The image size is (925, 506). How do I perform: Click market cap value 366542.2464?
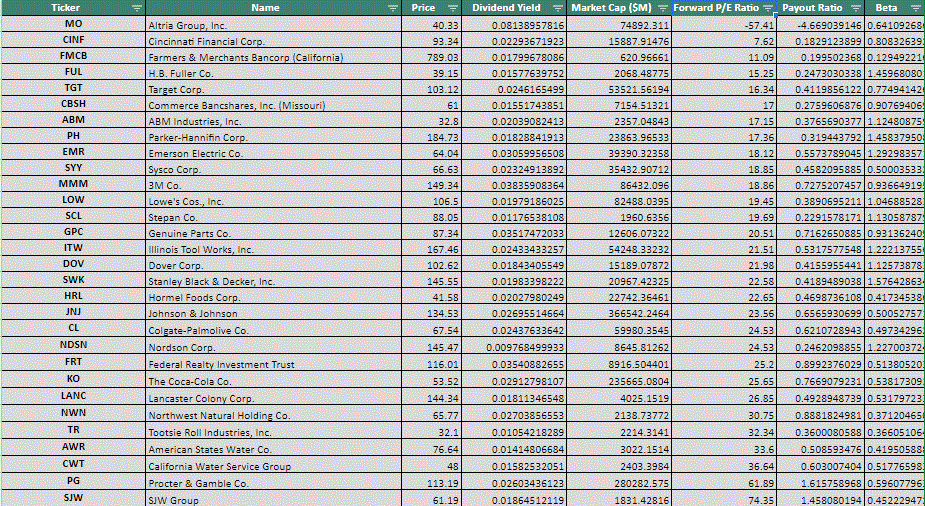619,311
